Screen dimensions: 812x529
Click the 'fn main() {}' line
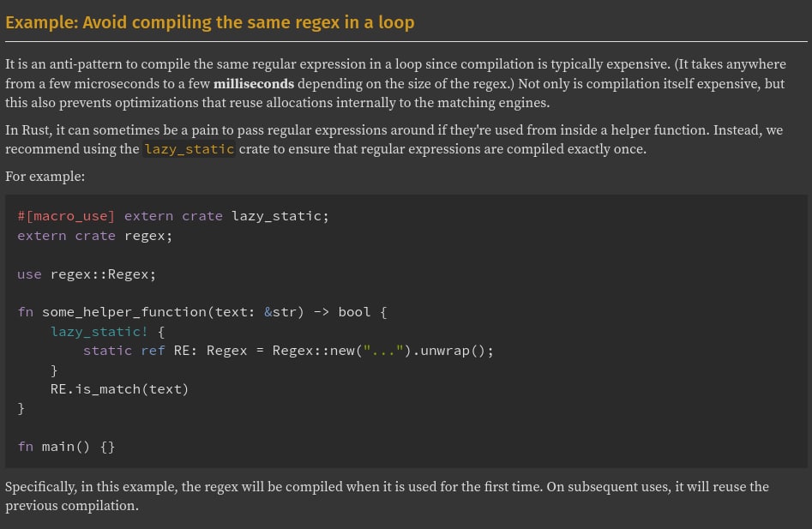[66, 447]
